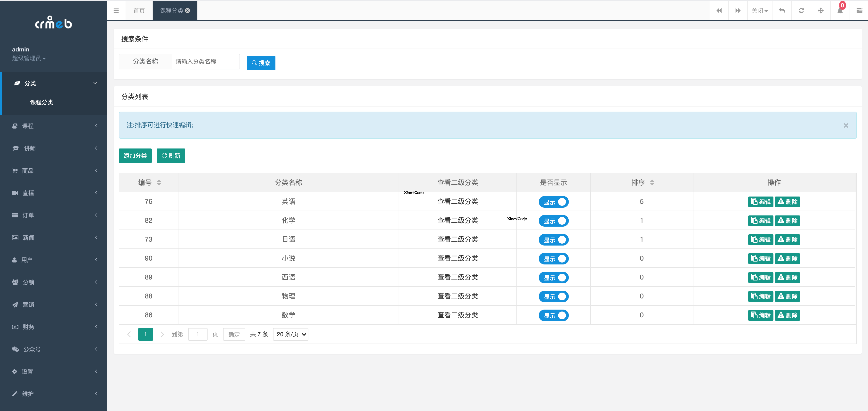Screen dimensions: 868x411
Task: Click the back arrow icon in top bar
Action: (x=782, y=11)
